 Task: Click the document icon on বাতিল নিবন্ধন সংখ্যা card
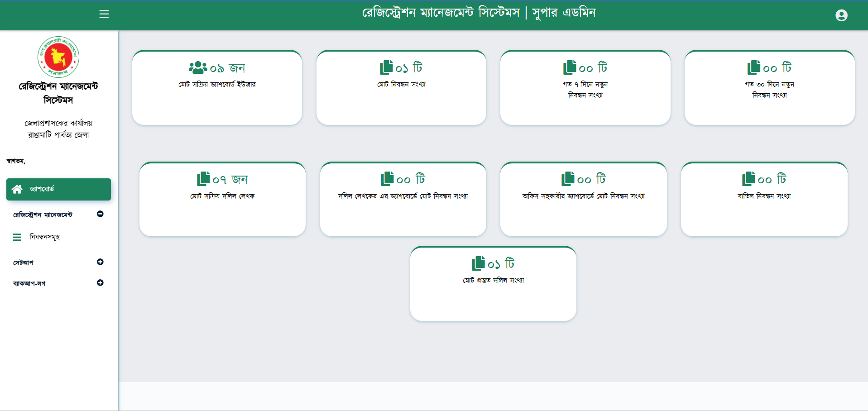click(748, 178)
